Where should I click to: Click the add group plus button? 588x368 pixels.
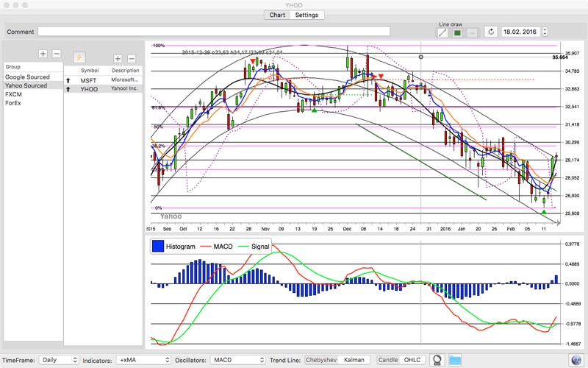(43, 54)
